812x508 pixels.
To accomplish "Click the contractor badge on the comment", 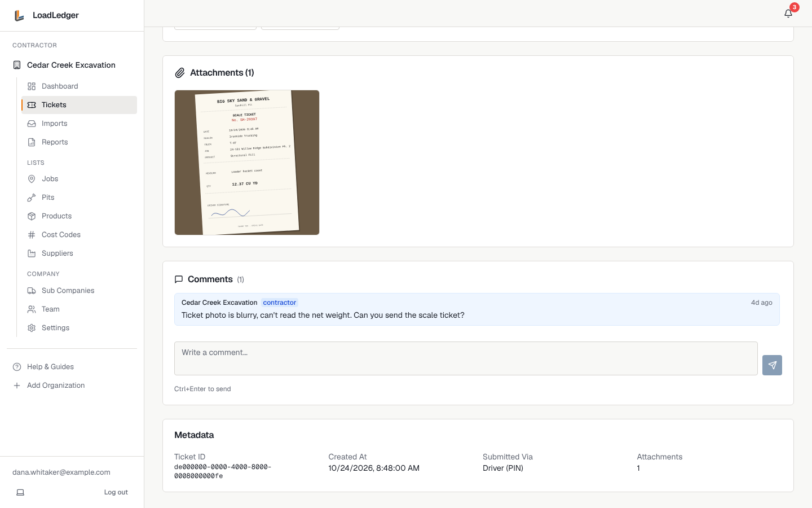I will pyautogui.click(x=280, y=303).
